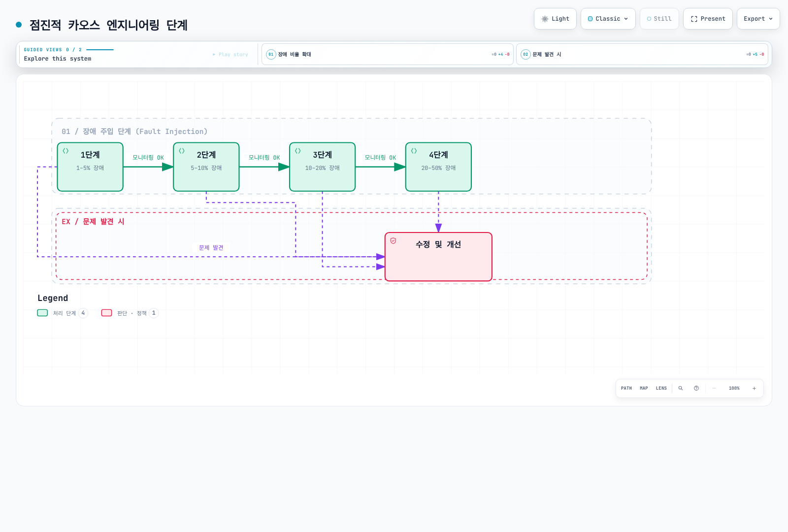Click the sun icon on Light button
Screen dimensions: 788x532
545,19
